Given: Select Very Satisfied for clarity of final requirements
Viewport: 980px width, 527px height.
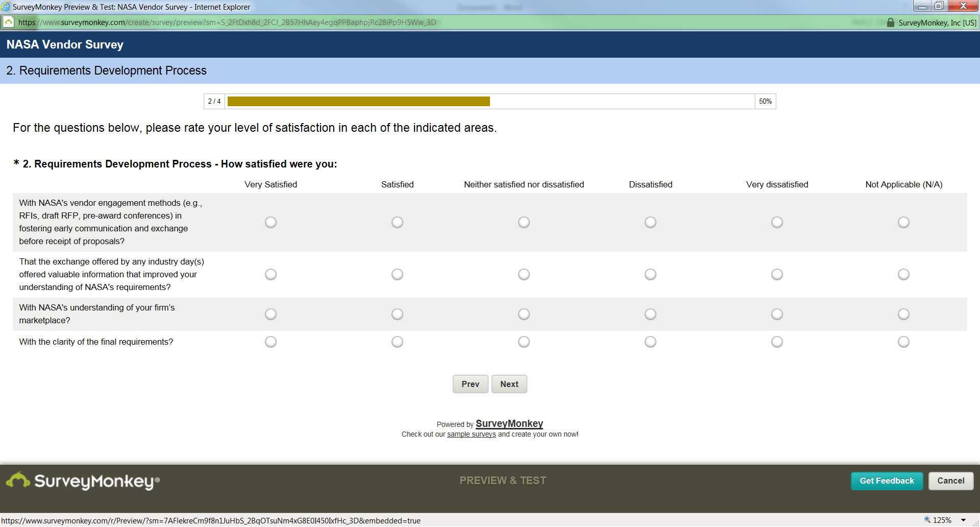Looking at the screenshot, I should [x=271, y=342].
